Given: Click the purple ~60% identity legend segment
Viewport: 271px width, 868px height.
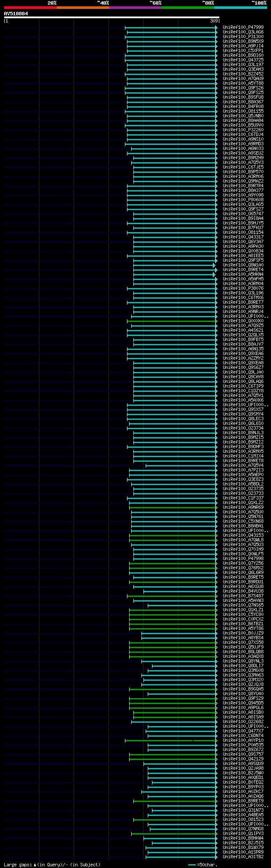Looking at the screenshot, I should click(135, 8).
